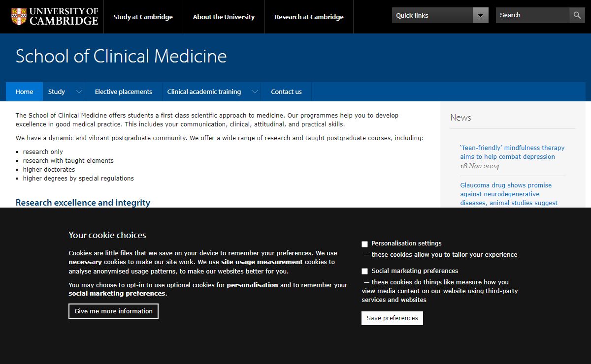Open 'Teen-friendly' mindfulness therapy news link
The height and width of the screenshot is (364, 591).
[512, 152]
